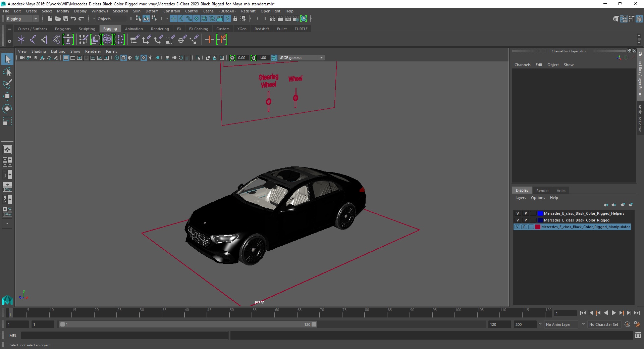644x349 pixels.
Task: Select the Rotate tool in toolbox
Action: [7, 109]
